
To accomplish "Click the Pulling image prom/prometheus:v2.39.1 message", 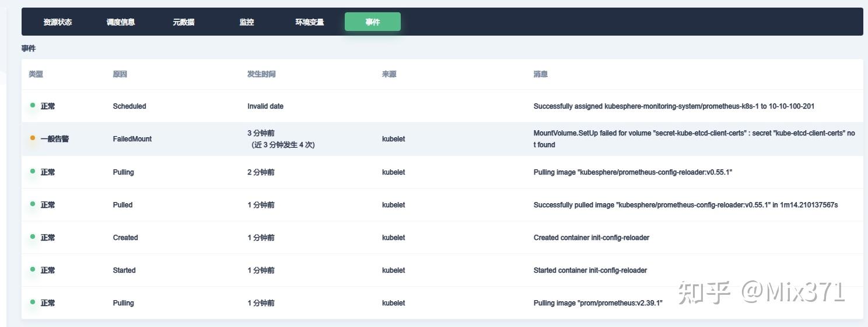I will (598, 303).
